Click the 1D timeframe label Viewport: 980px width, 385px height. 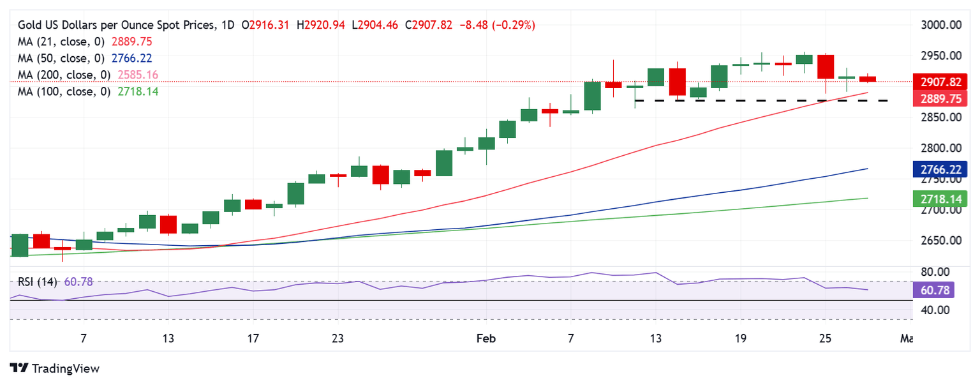[227, 25]
